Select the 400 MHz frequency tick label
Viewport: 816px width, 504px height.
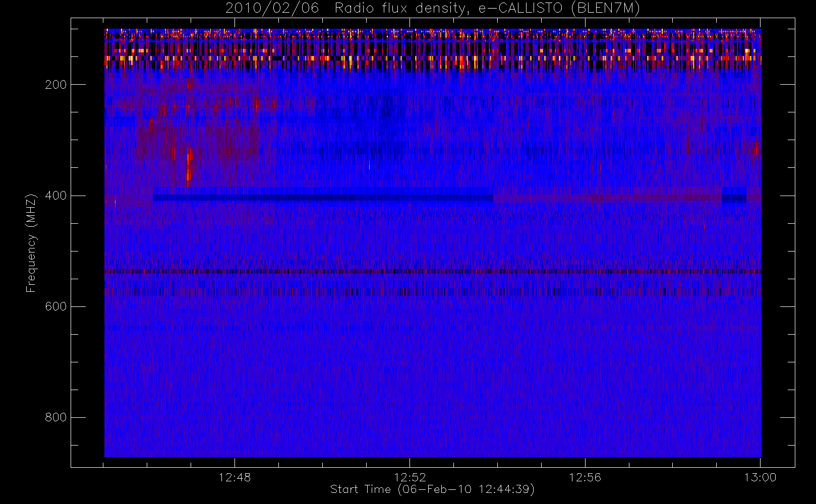(55, 196)
